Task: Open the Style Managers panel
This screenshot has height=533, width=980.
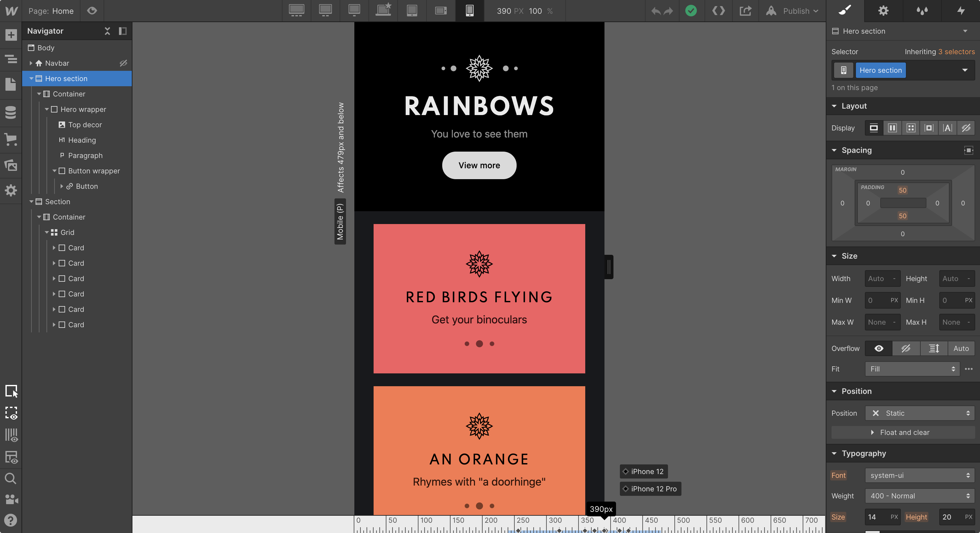Action: tap(923, 11)
